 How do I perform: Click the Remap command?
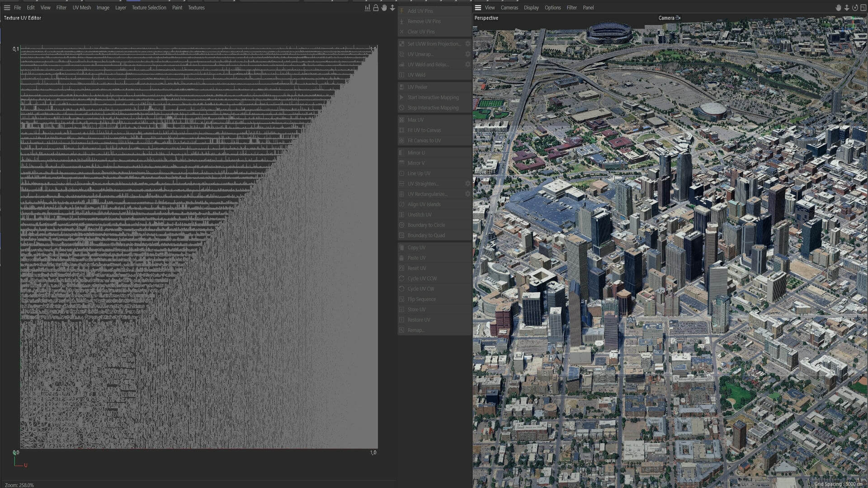click(x=434, y=330)
